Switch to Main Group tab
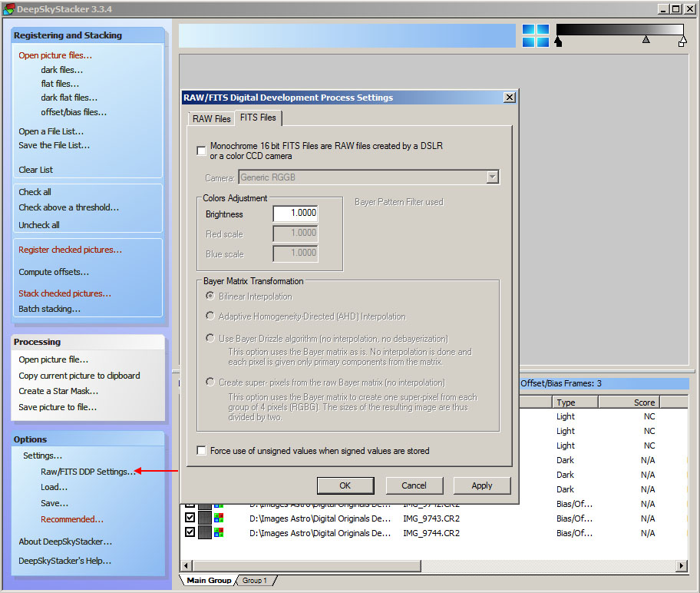This screenshot has width=700, height=593. [x=209, y=580]
